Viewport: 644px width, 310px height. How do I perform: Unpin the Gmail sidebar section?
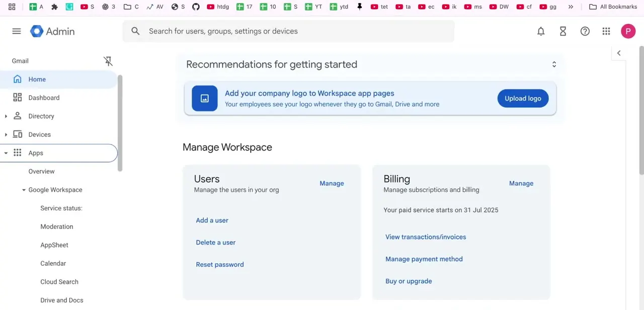click(108, 61)
